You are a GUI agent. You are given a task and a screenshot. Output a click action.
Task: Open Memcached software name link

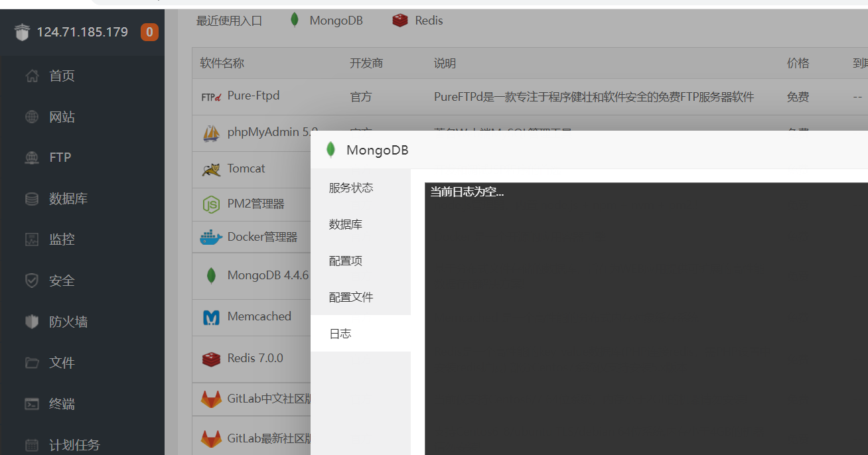(259, 316)
